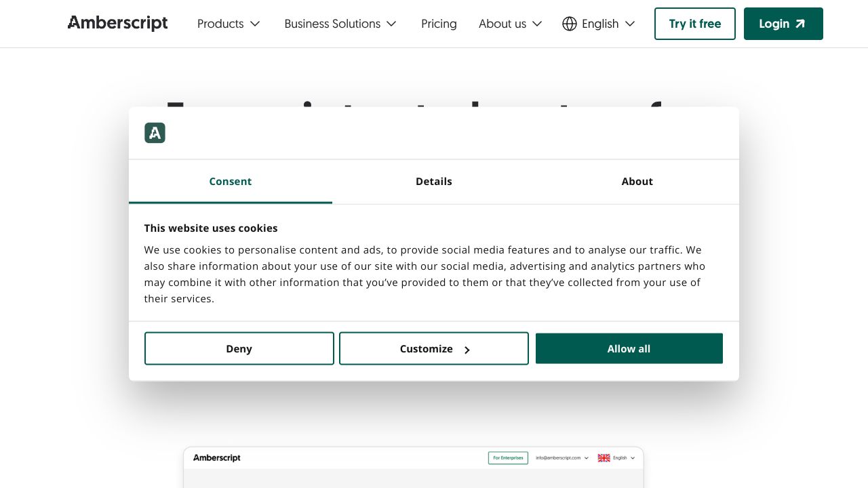868x488 pixels.
Task: Expand the Products dropdown menu
Action: [x=229, y=24]
